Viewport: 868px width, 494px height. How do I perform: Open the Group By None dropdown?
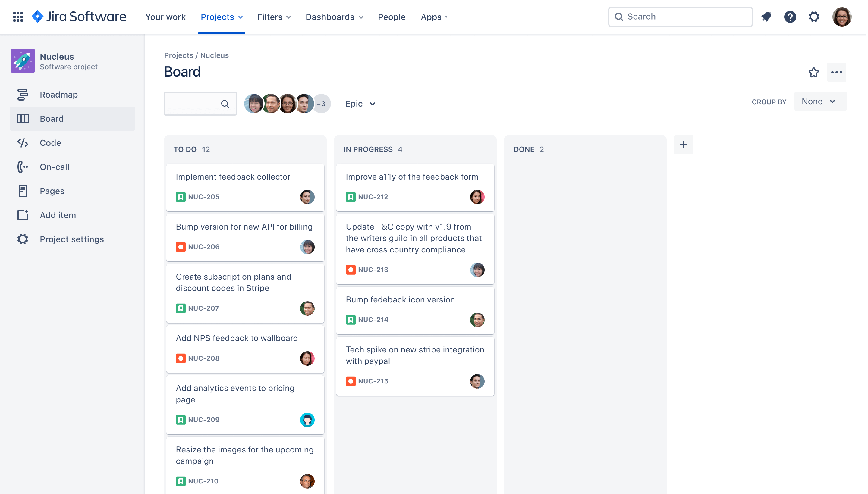click(820, 101)
